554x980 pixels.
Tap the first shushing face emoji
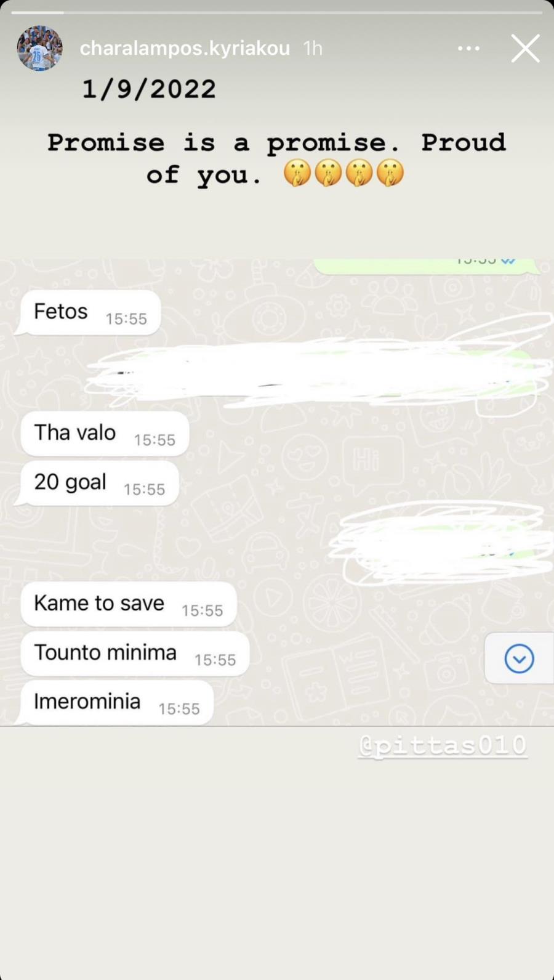297,173
